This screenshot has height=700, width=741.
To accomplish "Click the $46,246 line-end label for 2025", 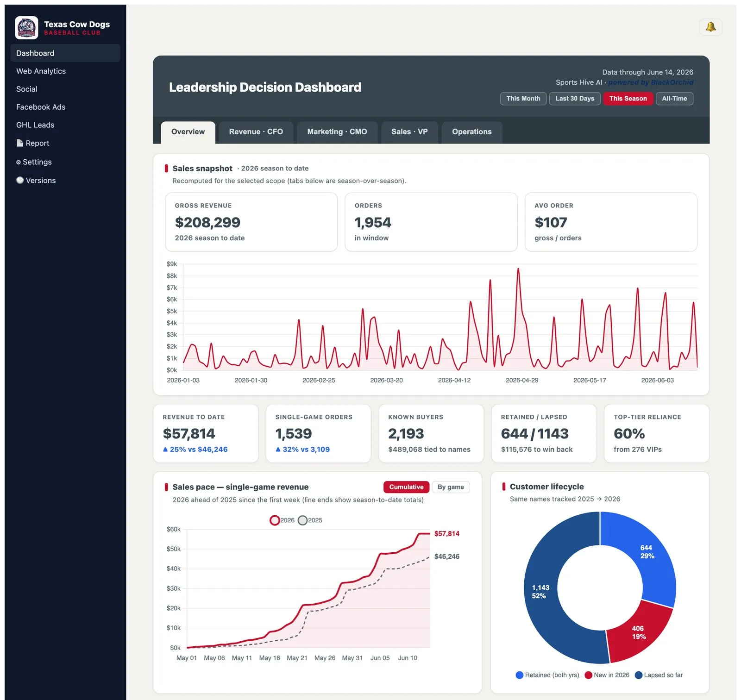I will click(x=447, y=556).
